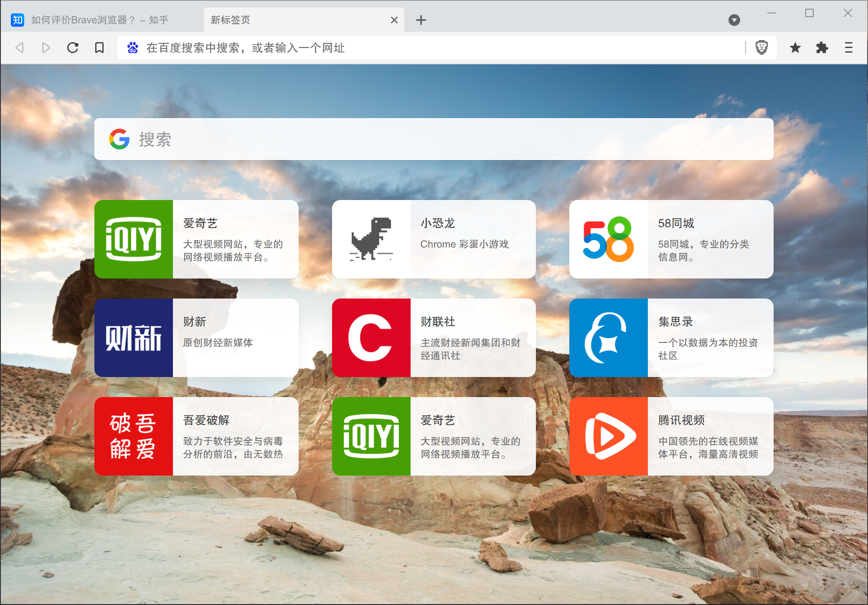Open the 腾讯视频 shortcut tile
This screenshot has height=605, width=868.
pyautogui.click(x=671, y=436)
